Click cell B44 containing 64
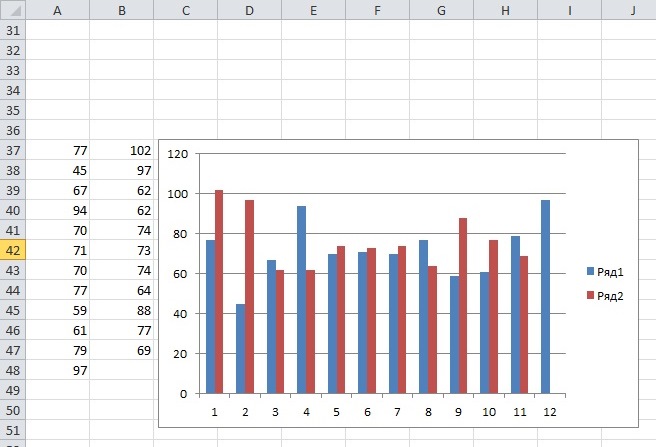Screen dimensions: 656x447 pos(122,290)
